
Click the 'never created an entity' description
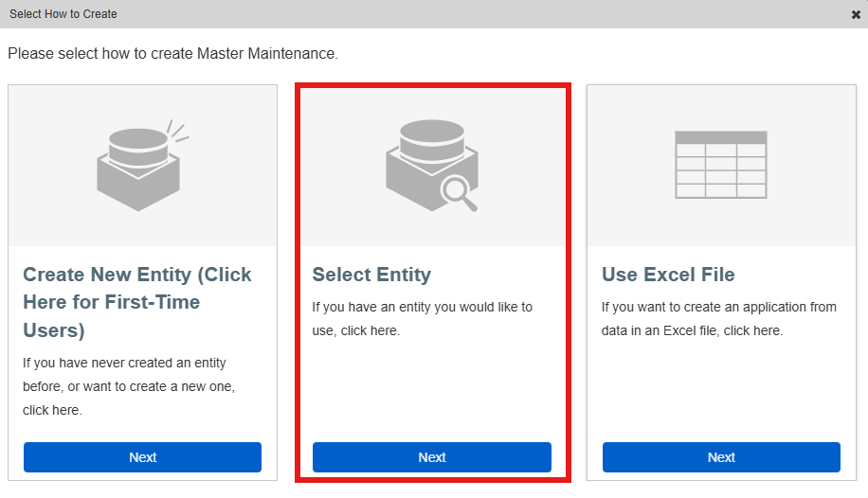(x=129, y=386)
